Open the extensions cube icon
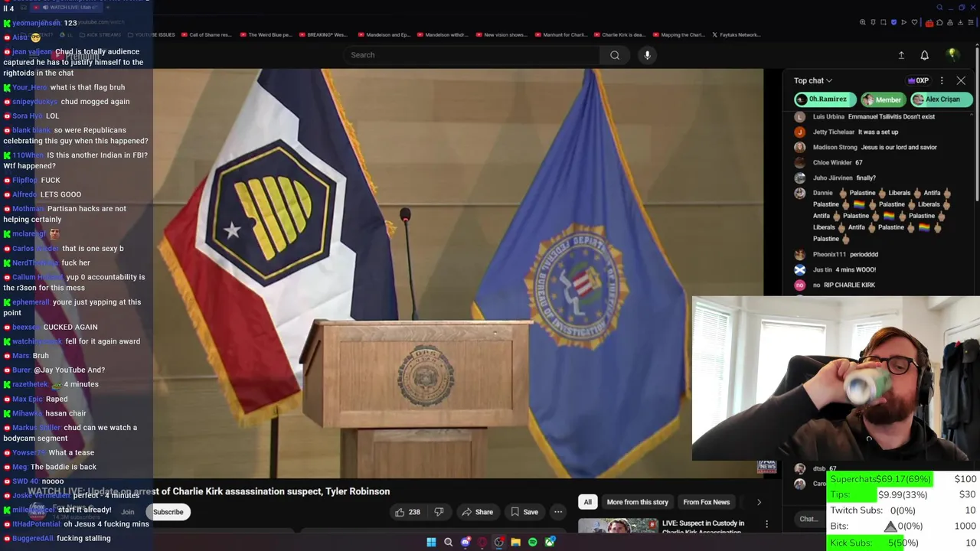 [940, 22]
